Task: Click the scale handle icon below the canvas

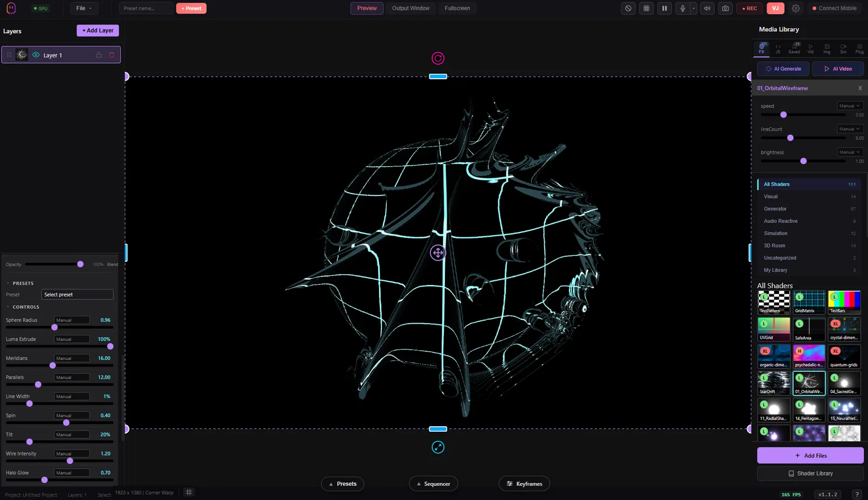Action: [x=438, y=447]
